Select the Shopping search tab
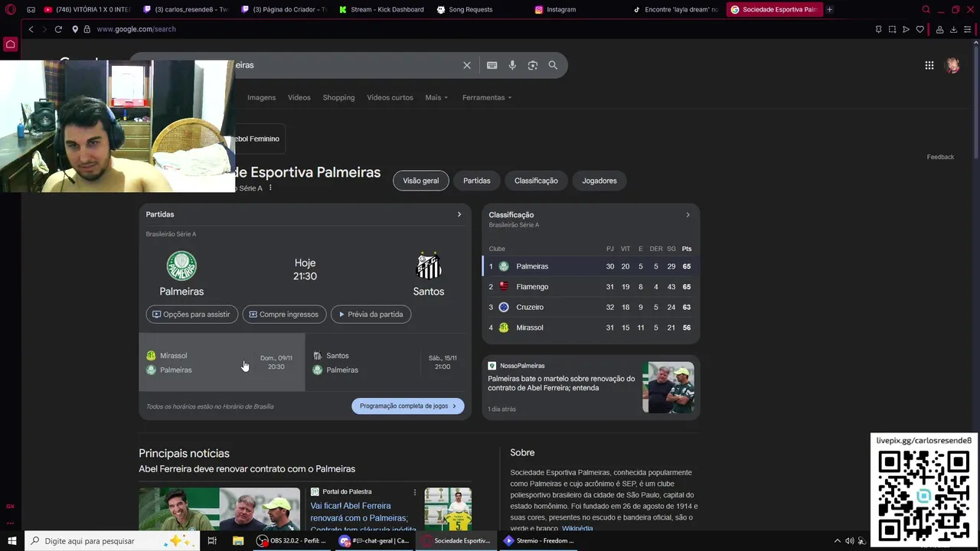Screen dimensions: 980x551 [x=338, y=97]
